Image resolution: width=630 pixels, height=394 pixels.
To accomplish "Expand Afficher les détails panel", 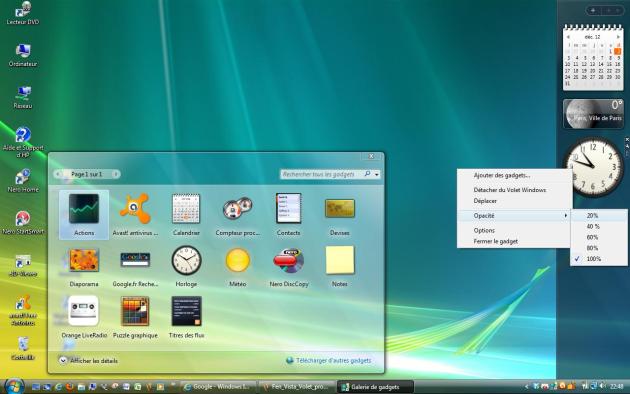I will 88,361.
